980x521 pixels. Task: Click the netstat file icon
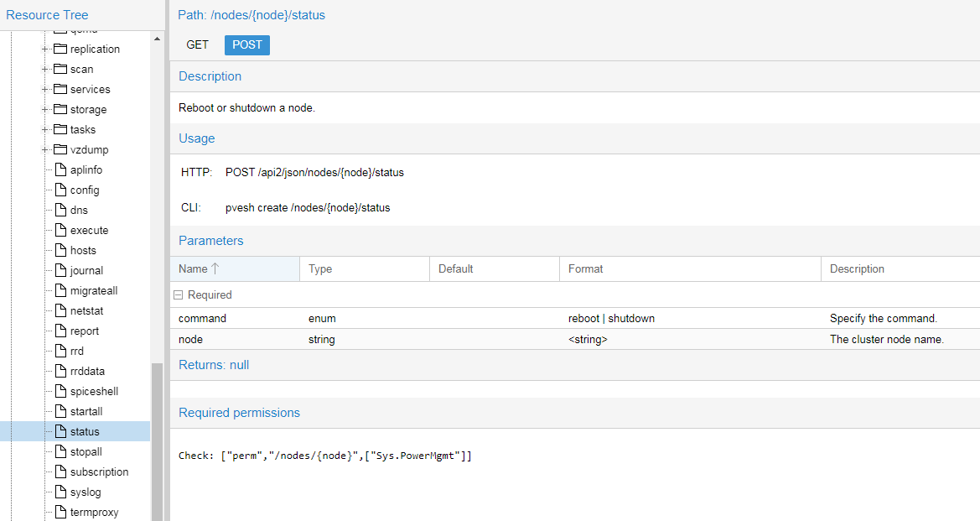point(60,310)
